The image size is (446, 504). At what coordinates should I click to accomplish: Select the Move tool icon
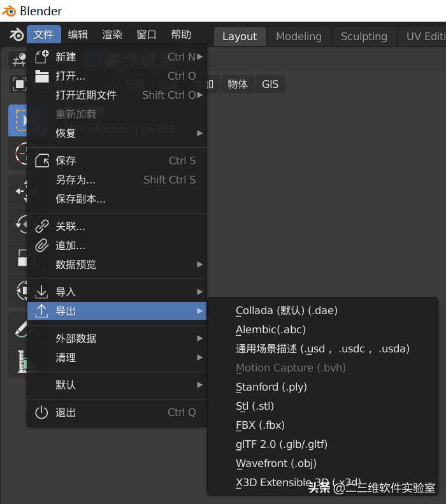tap(22, 191)
